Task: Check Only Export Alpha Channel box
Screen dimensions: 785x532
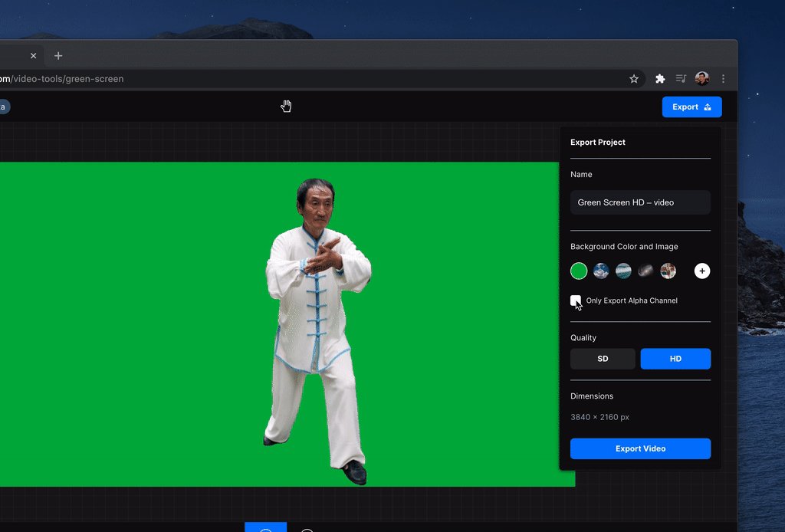Action: 576,300
